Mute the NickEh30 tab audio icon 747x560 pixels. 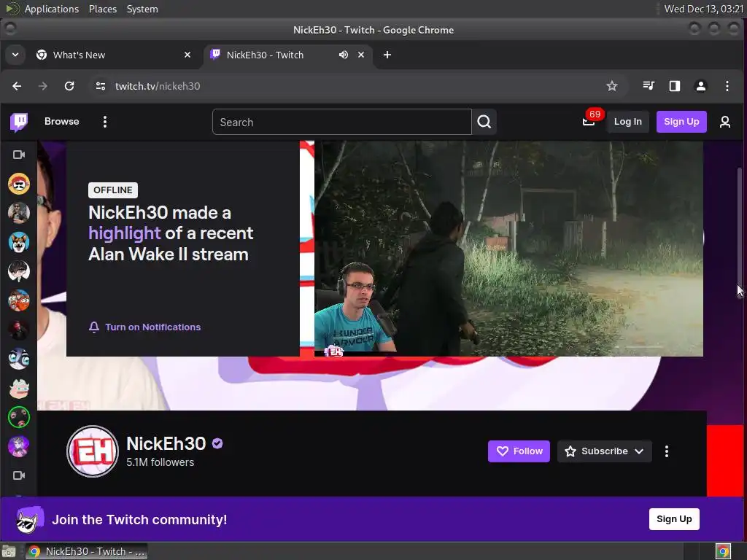coord(343,55)
